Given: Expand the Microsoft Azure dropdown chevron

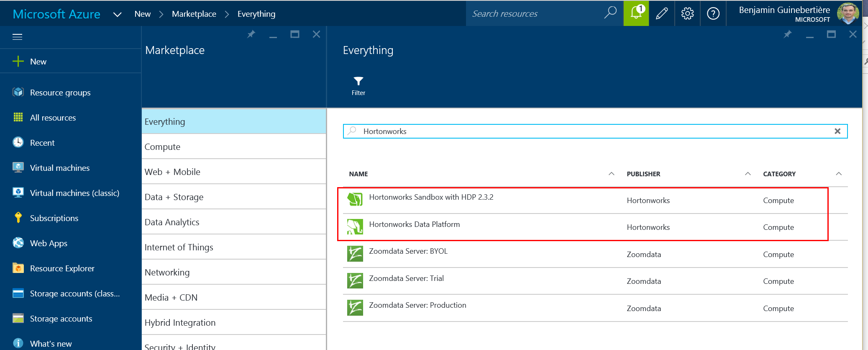Looking at the screenshot, I should [117, 14].
